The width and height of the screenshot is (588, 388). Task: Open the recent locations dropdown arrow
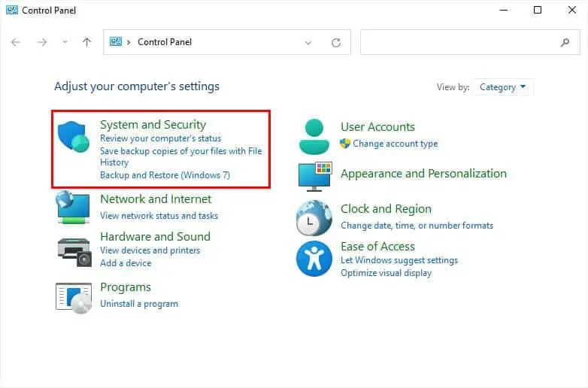point(65,42)
